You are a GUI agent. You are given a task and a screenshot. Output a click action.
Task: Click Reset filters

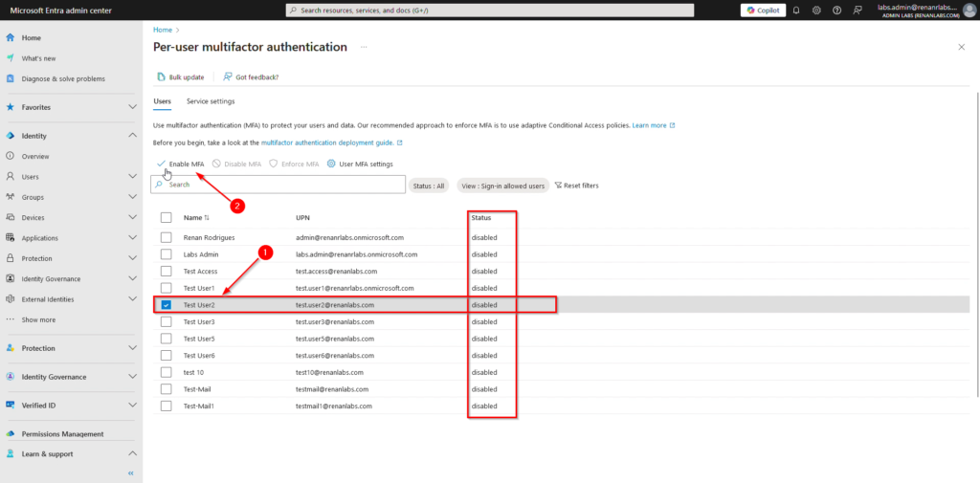[577, 186]
